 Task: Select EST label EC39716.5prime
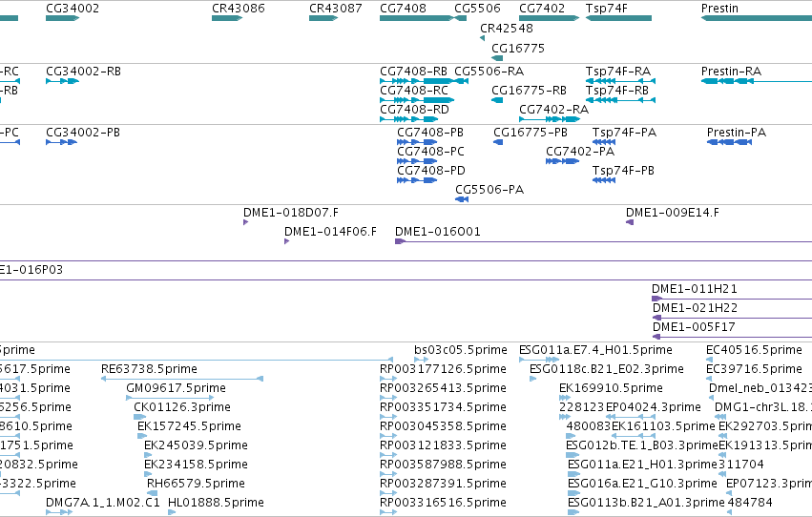754,369
